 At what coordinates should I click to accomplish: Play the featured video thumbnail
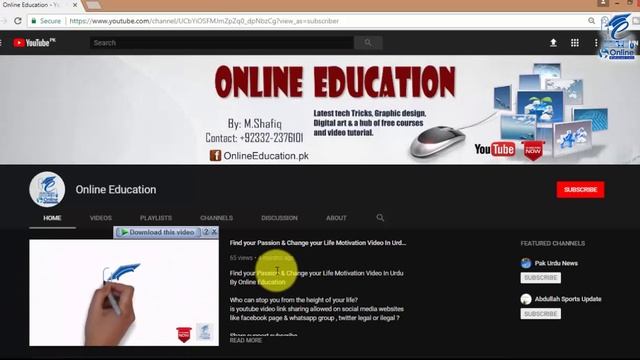tap(124, 293)
